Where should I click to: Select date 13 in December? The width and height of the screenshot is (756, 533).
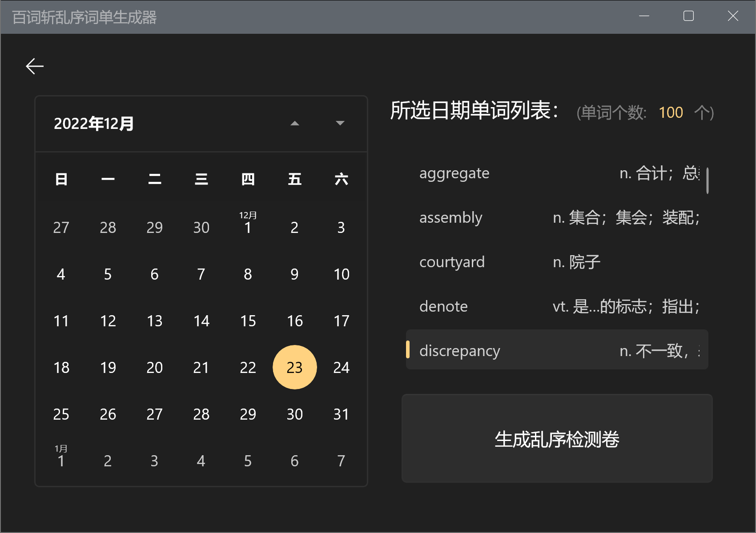tap(154, 321)
